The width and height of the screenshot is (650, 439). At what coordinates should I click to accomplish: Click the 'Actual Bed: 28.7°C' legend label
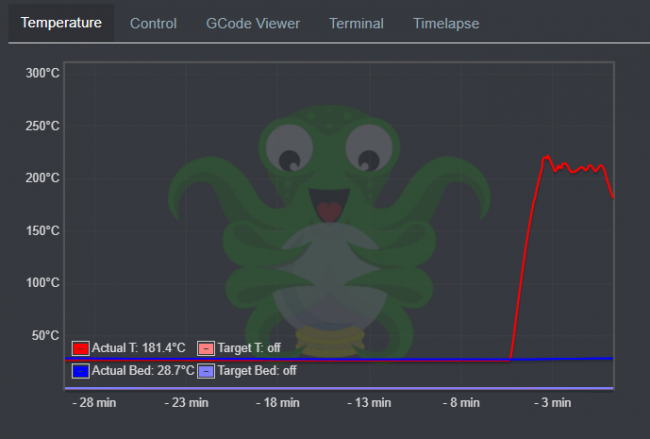pyautogui.click(x=143, y=371)
